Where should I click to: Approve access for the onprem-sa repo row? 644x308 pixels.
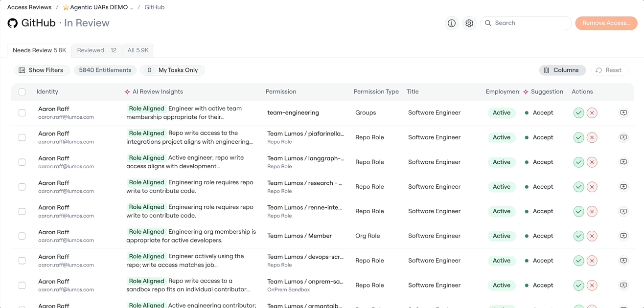[x=579, y=285]
